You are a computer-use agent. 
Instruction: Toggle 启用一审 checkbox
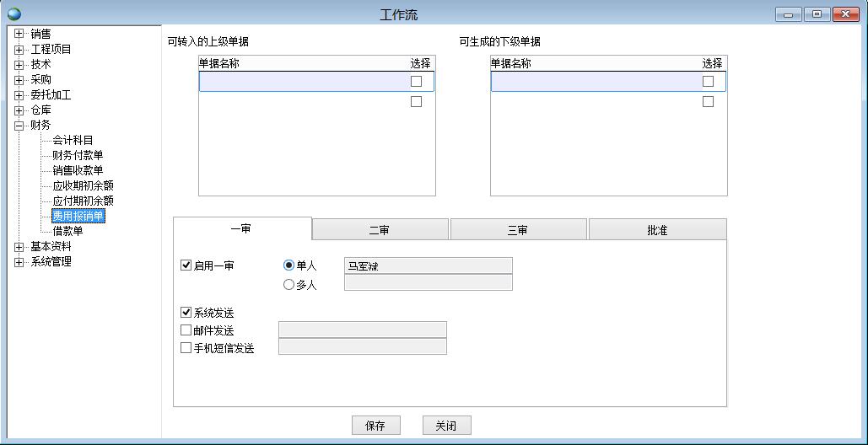(186, 265)
